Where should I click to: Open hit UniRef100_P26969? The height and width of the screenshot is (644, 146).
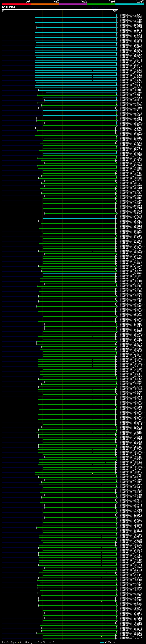point(131,15)
